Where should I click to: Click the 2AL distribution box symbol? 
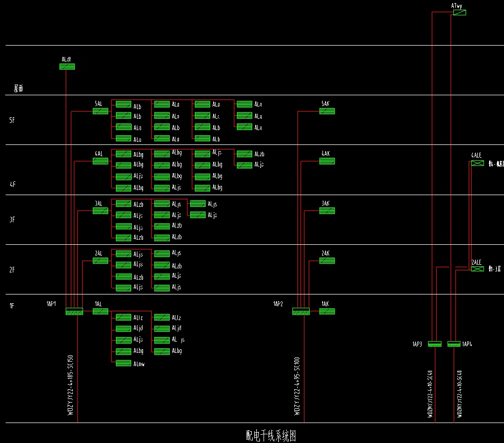click(x=100, y=261)
